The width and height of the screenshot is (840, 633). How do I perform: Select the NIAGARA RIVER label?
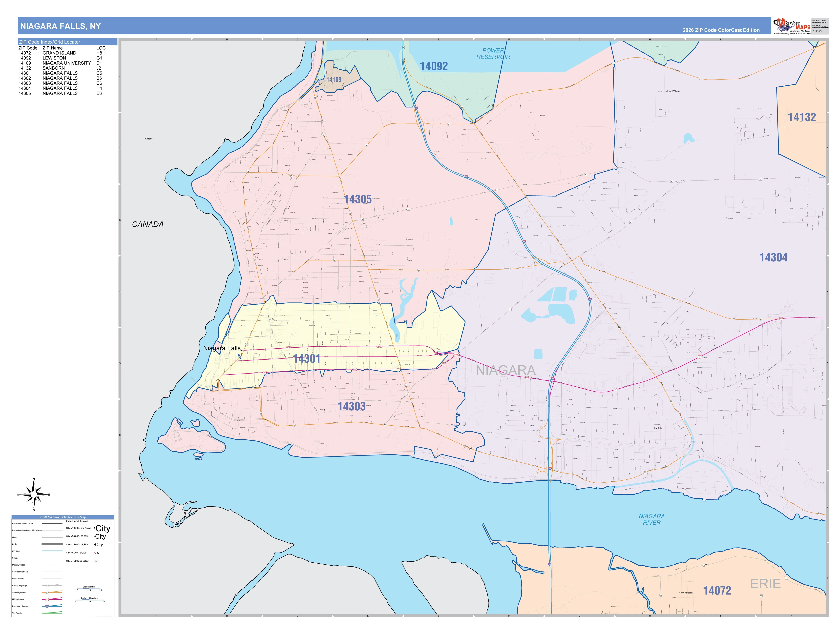tap(652, 519)
